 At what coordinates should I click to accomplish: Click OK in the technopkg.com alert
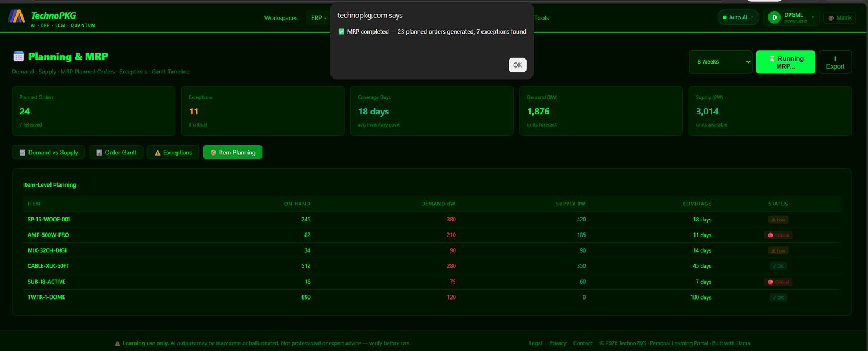[x=517, y=65]
